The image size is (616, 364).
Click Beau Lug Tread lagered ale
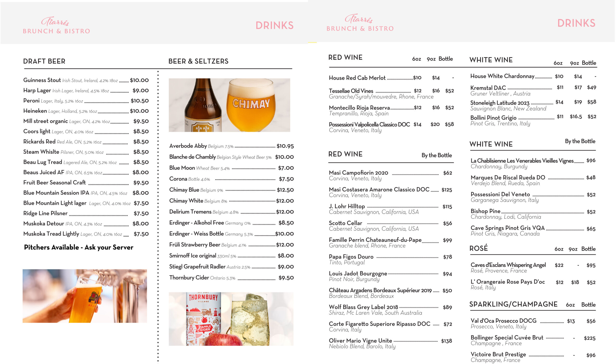pyautogui.click(x=86, y=162)
